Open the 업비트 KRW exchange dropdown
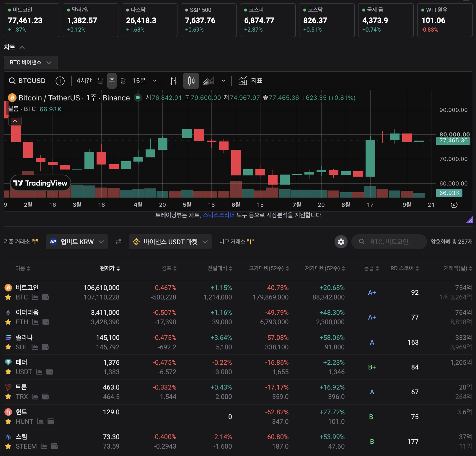Screen dimensions: 476x456 point(77,242)
